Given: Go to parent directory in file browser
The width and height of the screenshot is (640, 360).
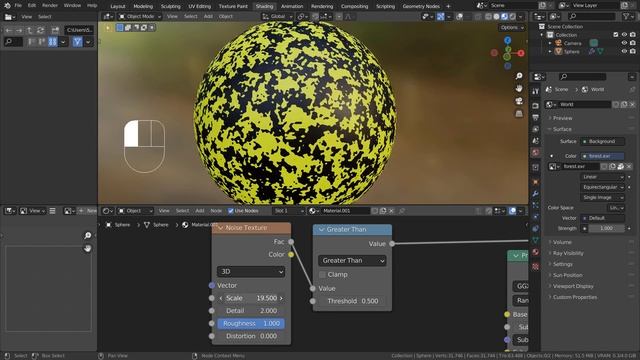Looking at the screenshot, I should (x=29, y=30).
